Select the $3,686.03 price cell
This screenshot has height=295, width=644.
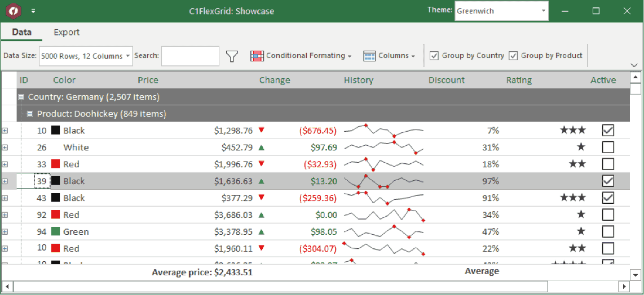click(x=233, y=214)
